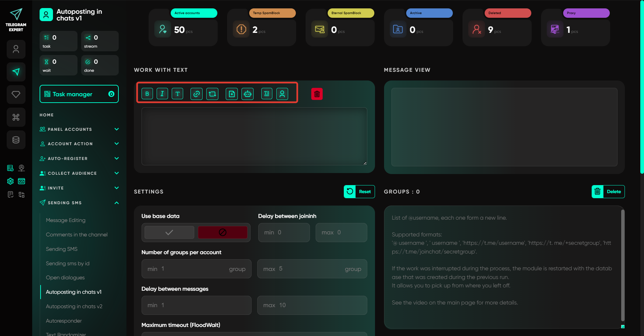Open Message Editing page

point(66,220)
